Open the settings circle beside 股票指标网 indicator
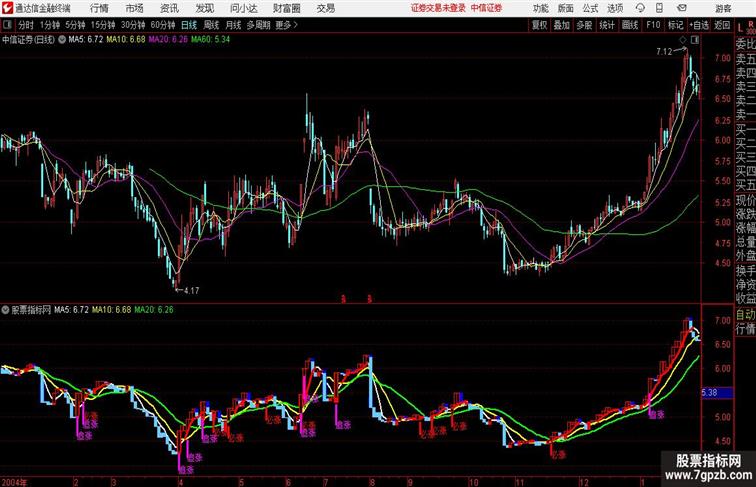756x487 pixels. point(5,310)
